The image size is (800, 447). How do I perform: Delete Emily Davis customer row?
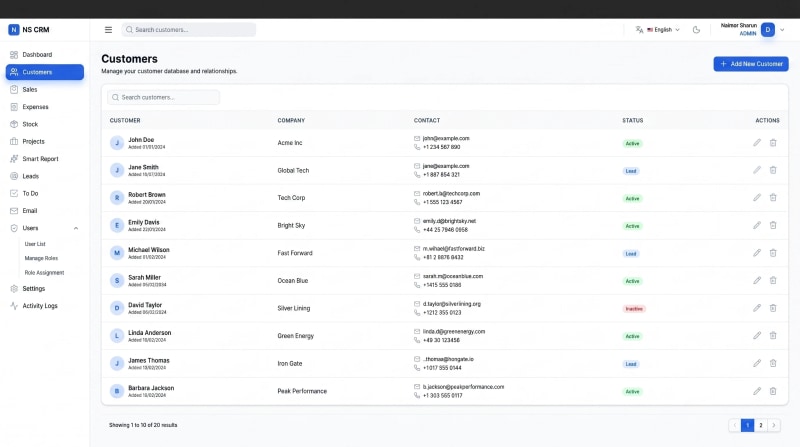[773, 226]
